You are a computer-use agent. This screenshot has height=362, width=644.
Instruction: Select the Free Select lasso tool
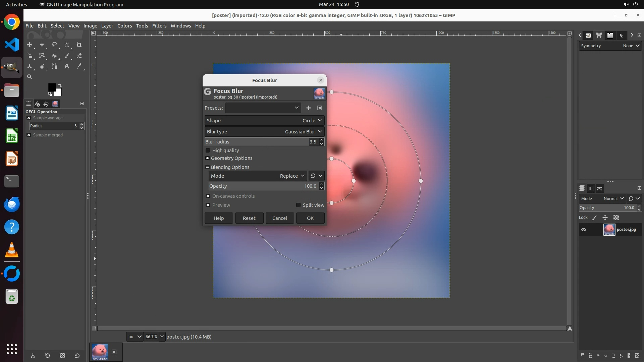pos(54,45)
